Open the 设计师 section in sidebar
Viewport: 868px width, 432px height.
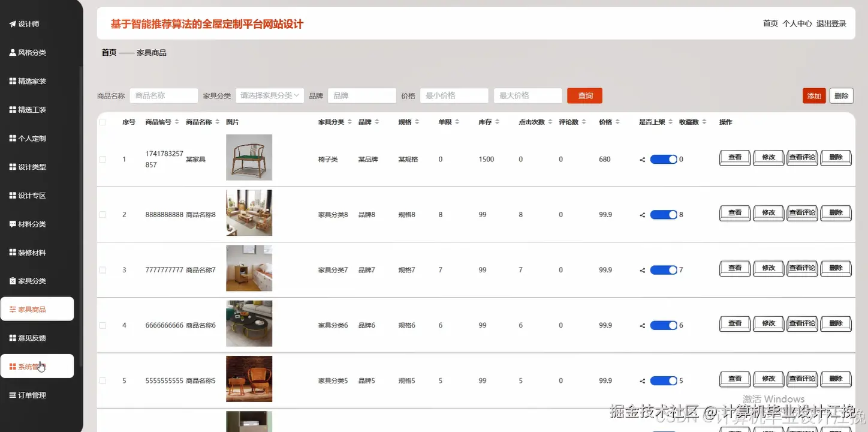click(24, 24)
